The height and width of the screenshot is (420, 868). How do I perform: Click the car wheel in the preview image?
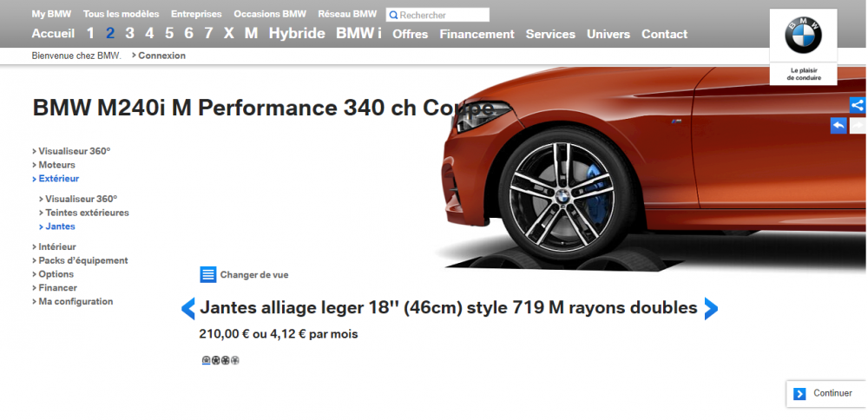(x=562, y=194)
